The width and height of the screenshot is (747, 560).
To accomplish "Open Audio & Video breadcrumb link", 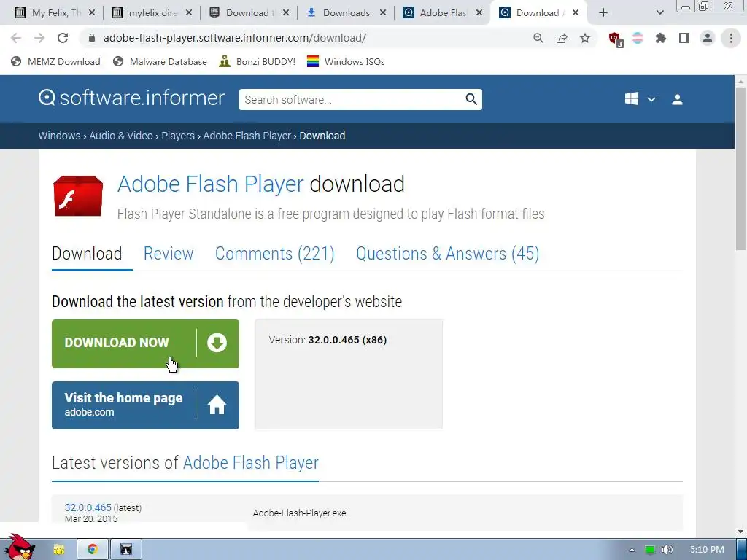I will [x=121, y=136].
